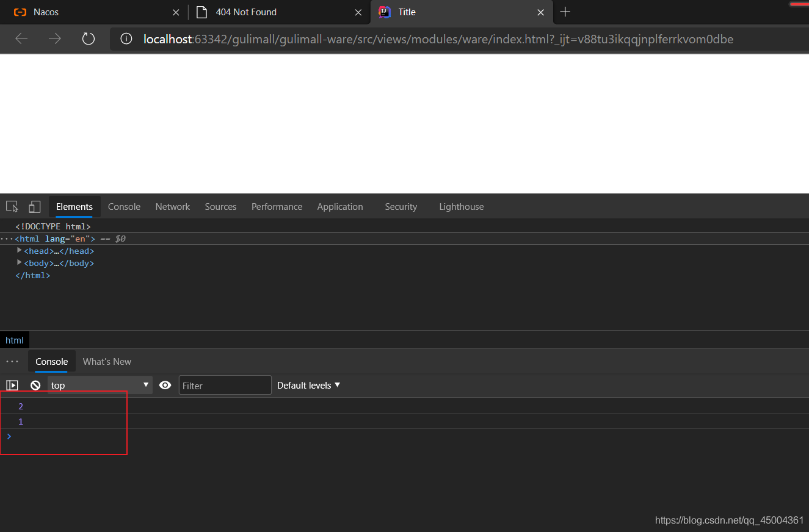Open the top context selector dropdown

coord(100,385)
